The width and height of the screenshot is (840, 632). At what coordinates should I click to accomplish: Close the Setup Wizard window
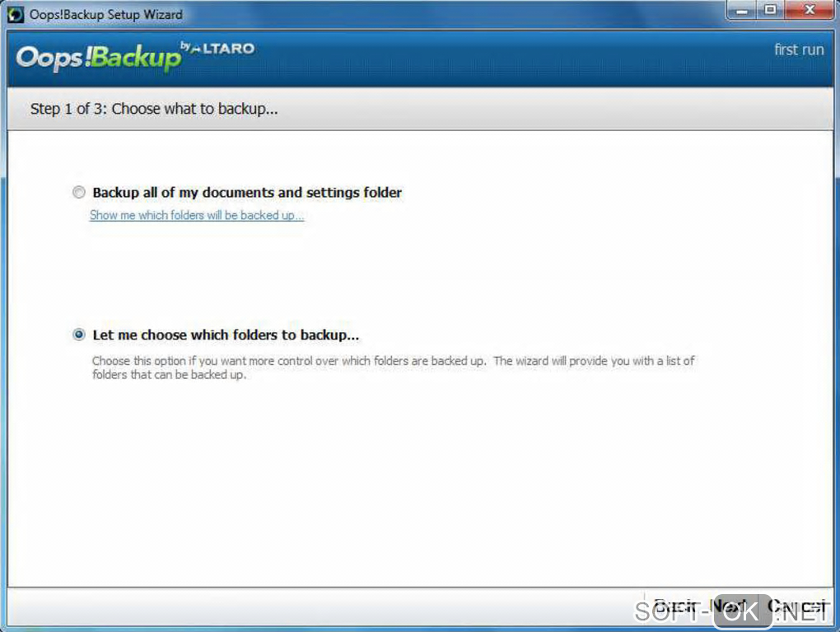click(x=810, y=10)
